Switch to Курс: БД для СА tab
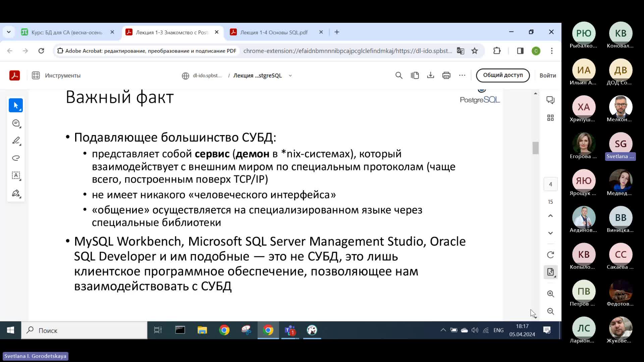644x362 pixels. pos(67,32)
